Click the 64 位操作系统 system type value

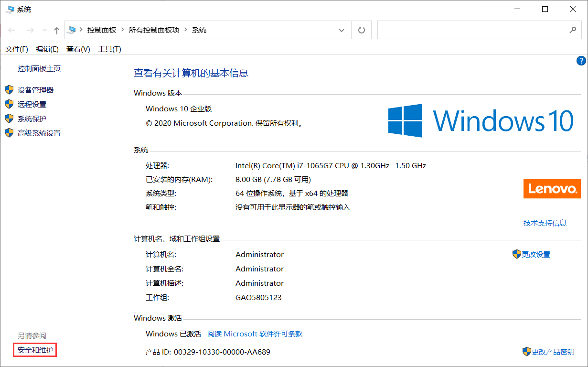[292, 194]
